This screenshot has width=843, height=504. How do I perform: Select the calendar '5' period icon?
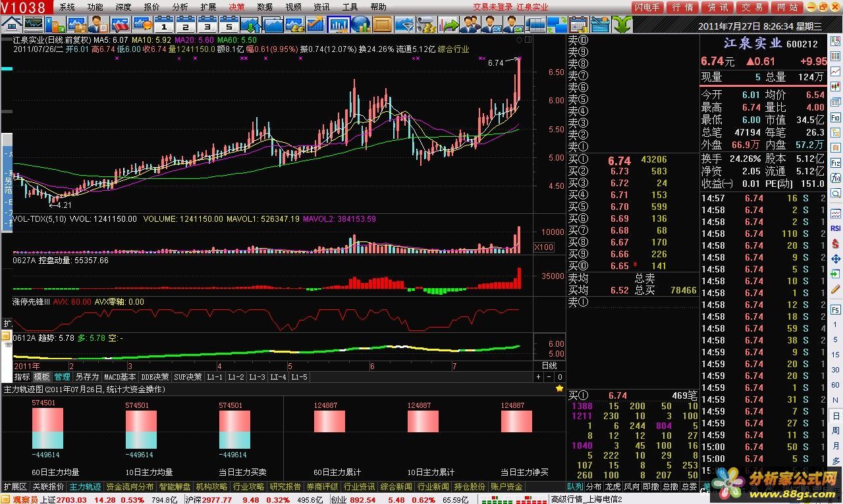point(229,24)
